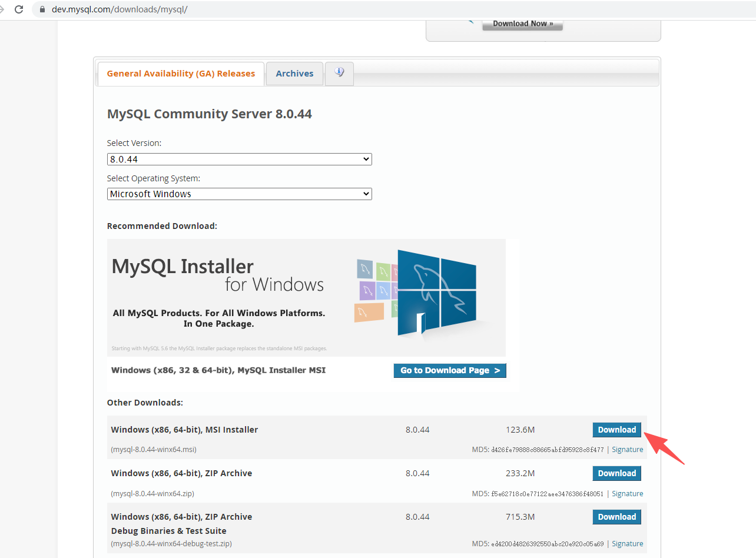
Task: Download the MSI Installer 123.6M file
Action: coord(616,430)
